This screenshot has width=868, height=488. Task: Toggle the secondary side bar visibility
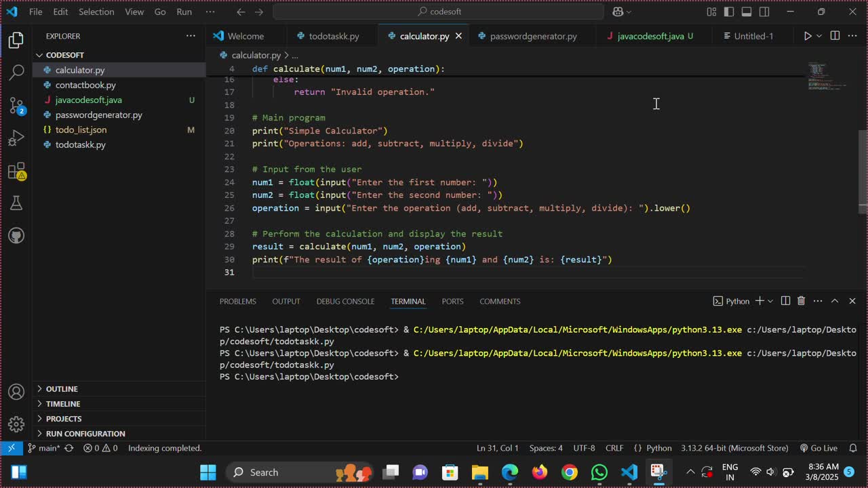coord(764,12)
